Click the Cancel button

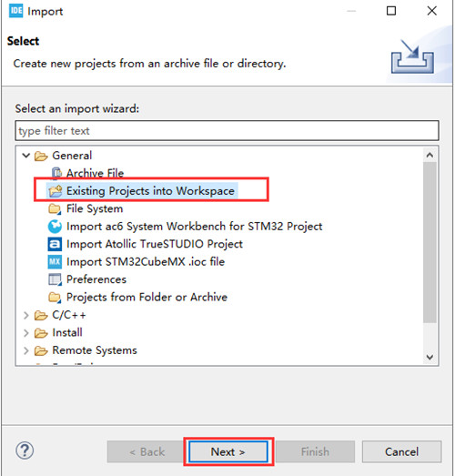tap(401, 451)
